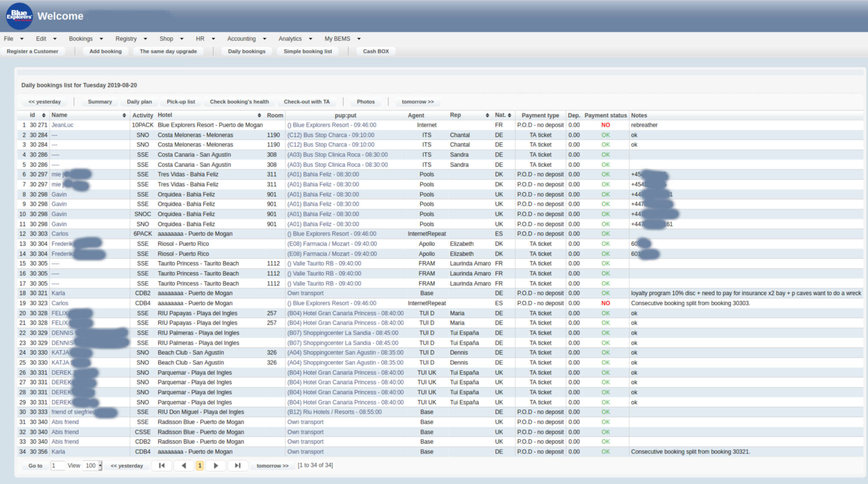Viewport: 868px width, 484px height.
Task: Click CSSE activity cell
Action: pos(142,432)
